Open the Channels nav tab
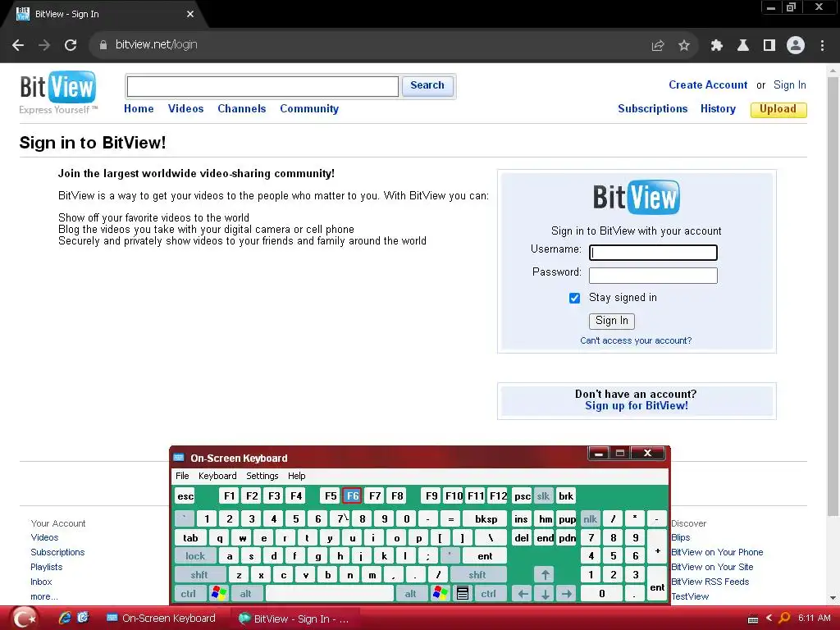 tap(242, 109)
